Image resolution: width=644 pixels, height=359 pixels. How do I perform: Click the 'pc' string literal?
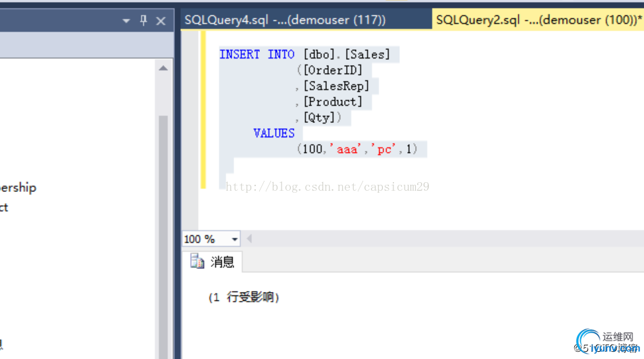pyautogui.click(x=384, y=149)
